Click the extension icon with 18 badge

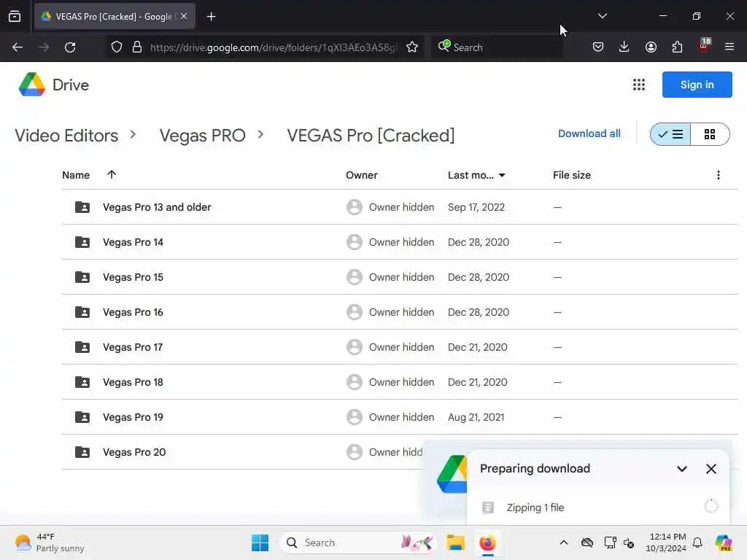[704, 46]
